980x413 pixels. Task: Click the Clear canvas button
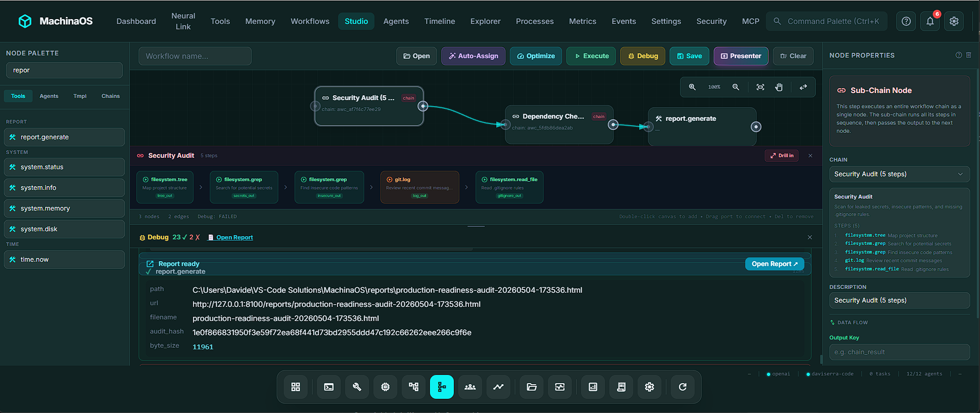point(793,56)
